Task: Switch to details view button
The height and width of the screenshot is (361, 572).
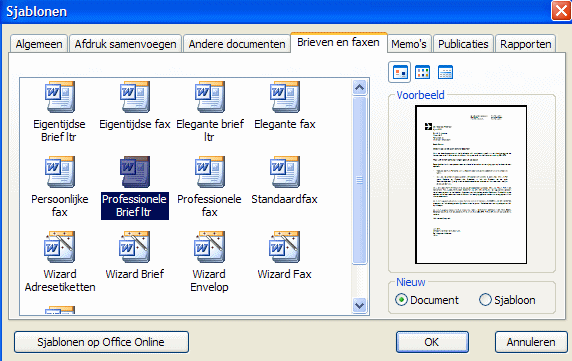Action: click(445, 72)
